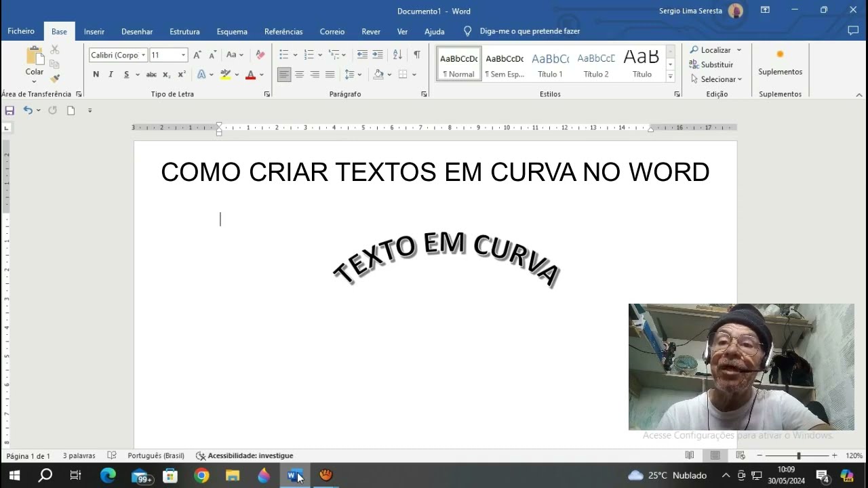Switch to the Referências tab
Viewport: 868px width, 488px height.
coord(283,31)
